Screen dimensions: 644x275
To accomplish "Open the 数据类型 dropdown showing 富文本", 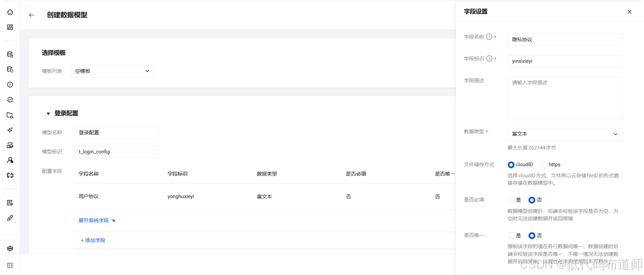I will coord(565,134).
